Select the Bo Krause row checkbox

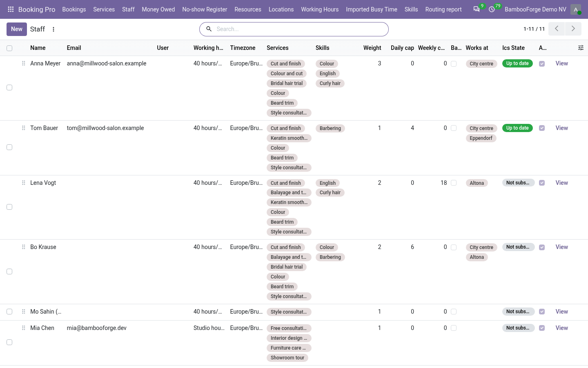tap(9, 272)
